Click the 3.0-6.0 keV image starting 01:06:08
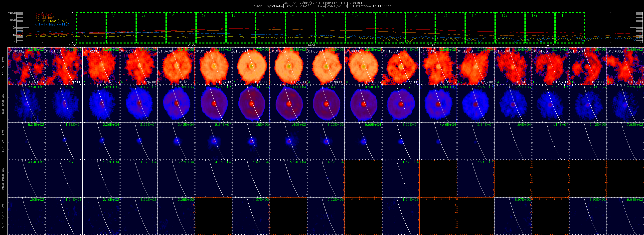This screenshot has width=644, height=235. [251, 66]
